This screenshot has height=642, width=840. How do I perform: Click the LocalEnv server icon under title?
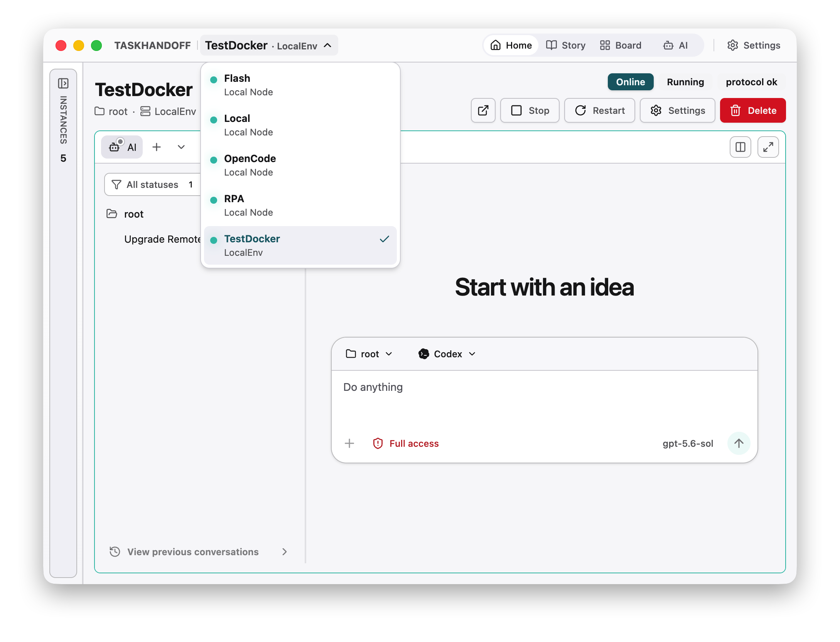(x=145, y=111)
